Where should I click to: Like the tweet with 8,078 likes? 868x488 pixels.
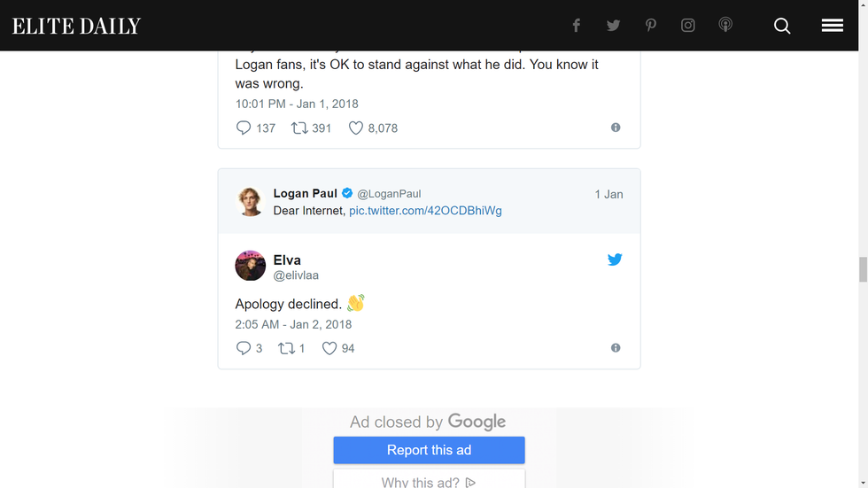point(356,128)
